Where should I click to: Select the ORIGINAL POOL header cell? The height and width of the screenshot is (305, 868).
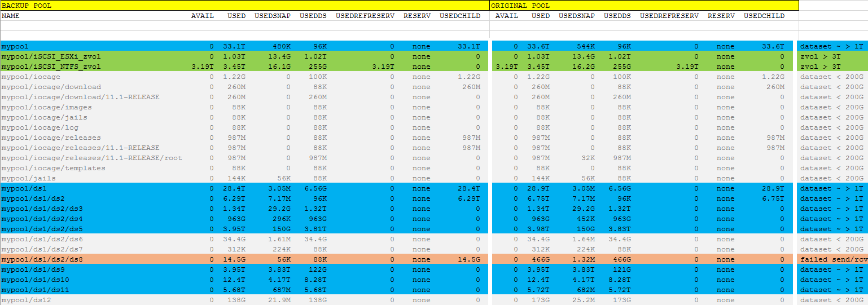pos(644,6)
